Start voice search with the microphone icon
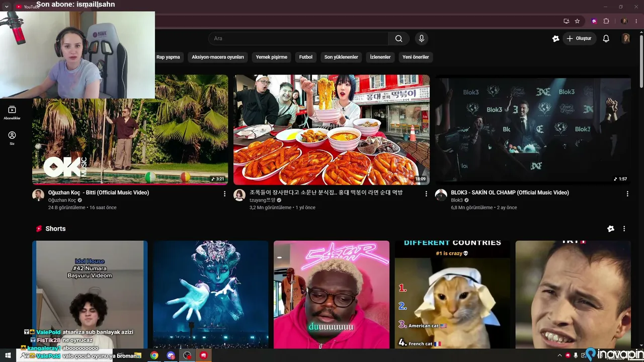This screenshot has height=362, width=644. point(422,39)
